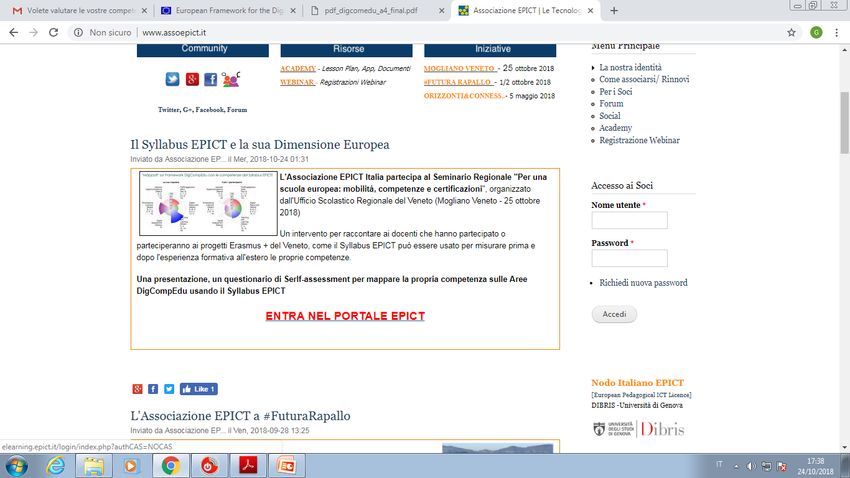This screenshot has width=850, height=478.
Task: Switch to the European Framework tab
Action: point(230,10)
